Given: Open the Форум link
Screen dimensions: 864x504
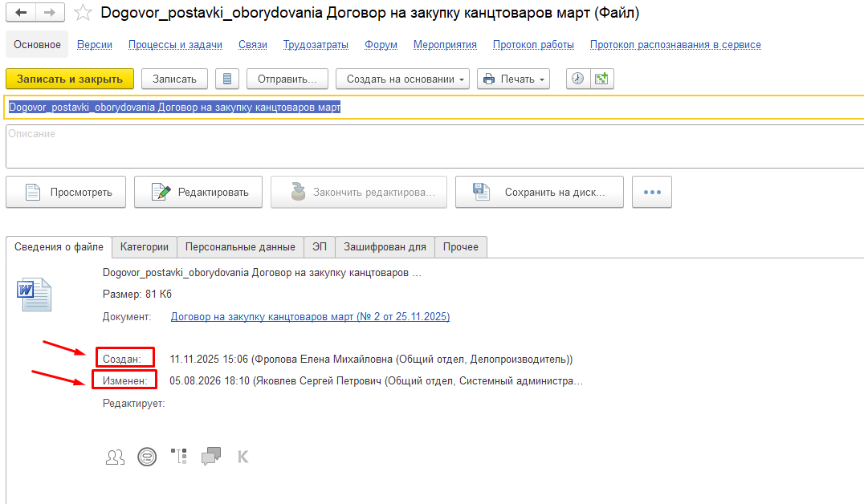Looking at the screenshot, I should [x=381, y=45].
